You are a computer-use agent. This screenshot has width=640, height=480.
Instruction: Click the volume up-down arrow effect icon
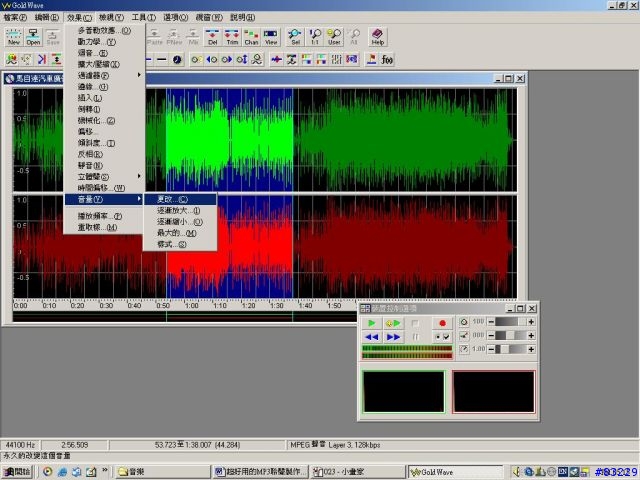pyautogui.click(x=242, y=60)
